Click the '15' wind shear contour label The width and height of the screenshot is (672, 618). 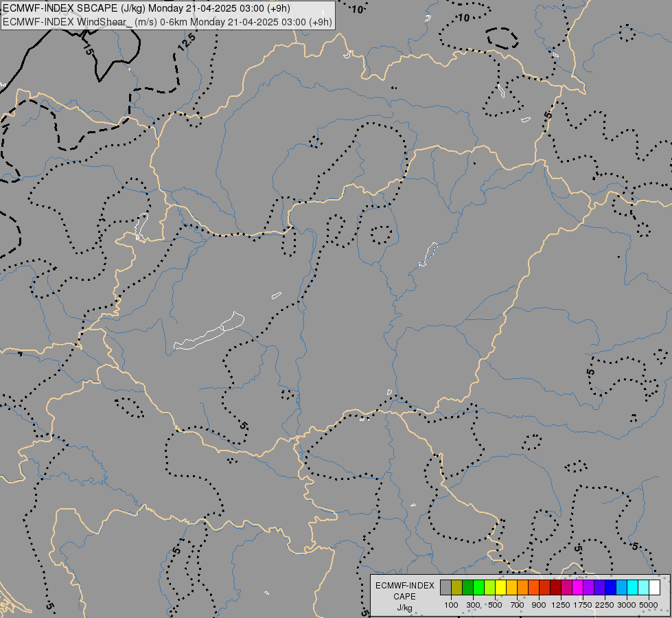click(87, 49)
